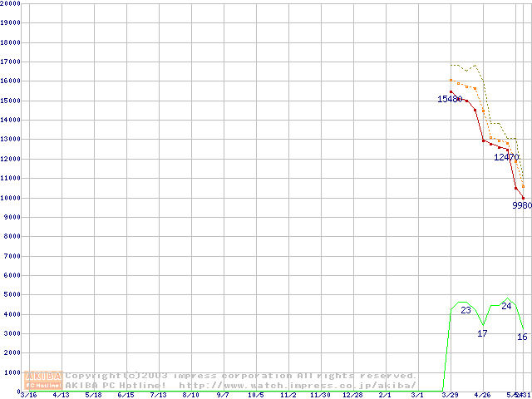Click the 9980 final price label
The width and height of the screenshot is (532, 399).
(521, 205)
